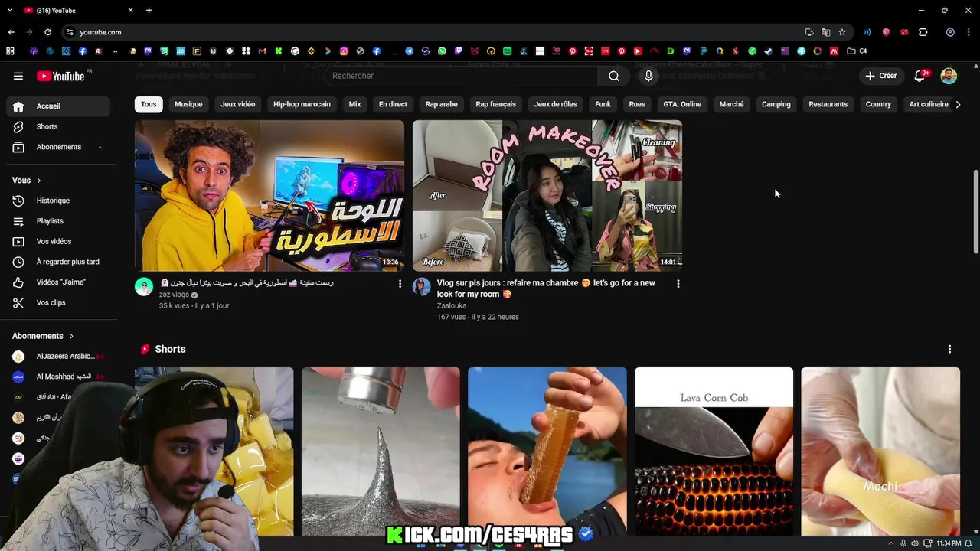Open Vos clips in the sidebar

[58, 302]
